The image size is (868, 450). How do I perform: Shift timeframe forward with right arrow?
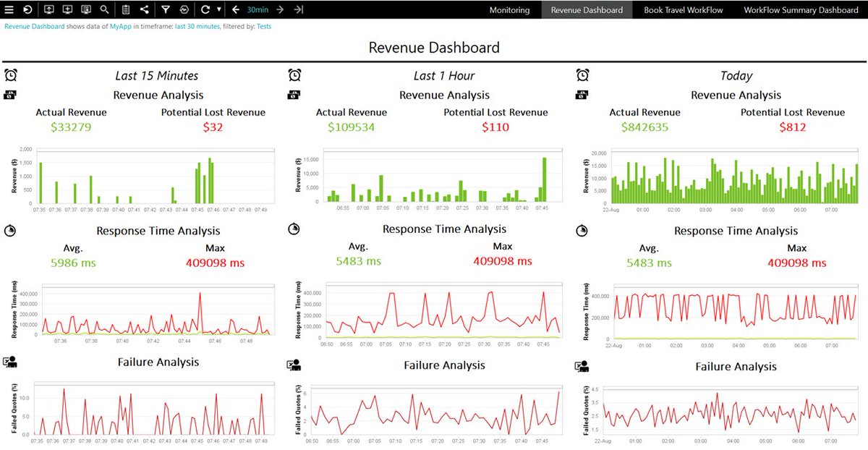tap(280, 9)
